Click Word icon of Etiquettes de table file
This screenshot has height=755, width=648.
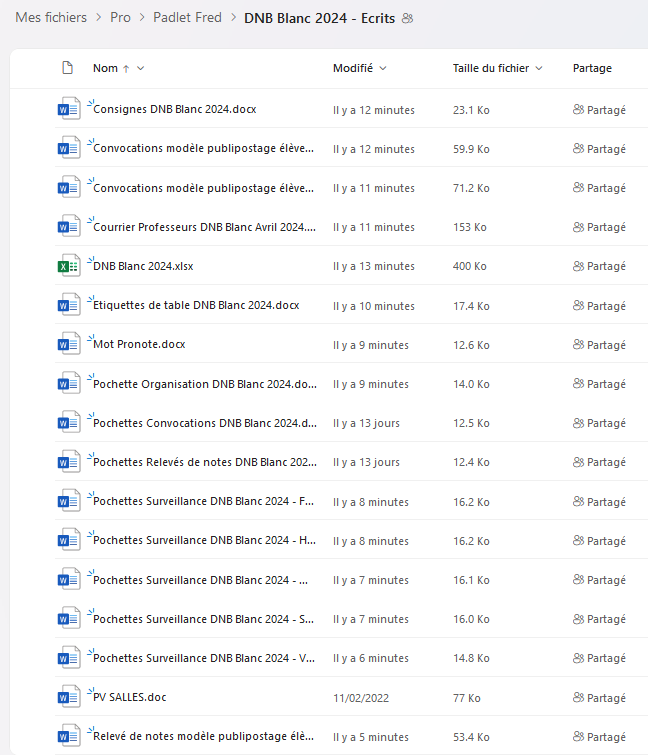pos(68,305)
